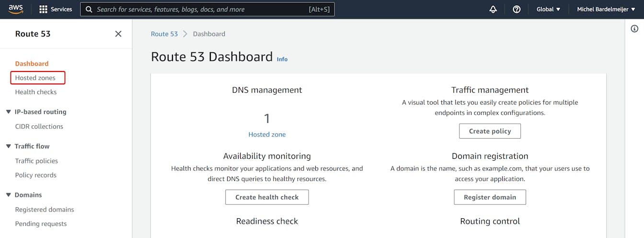Open the notifications bell icon

(x=493, y=9)
